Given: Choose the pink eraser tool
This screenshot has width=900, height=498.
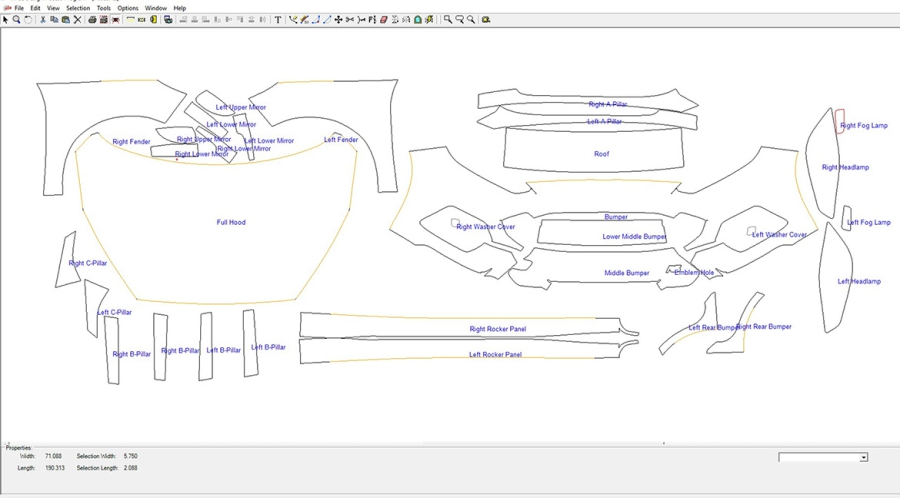Looking at the screenshot, I should click(383, 20).
